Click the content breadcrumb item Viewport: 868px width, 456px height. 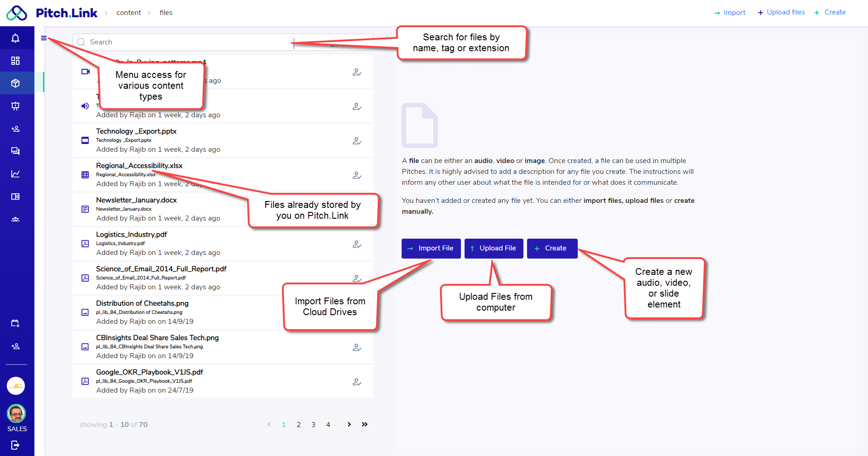129,13
